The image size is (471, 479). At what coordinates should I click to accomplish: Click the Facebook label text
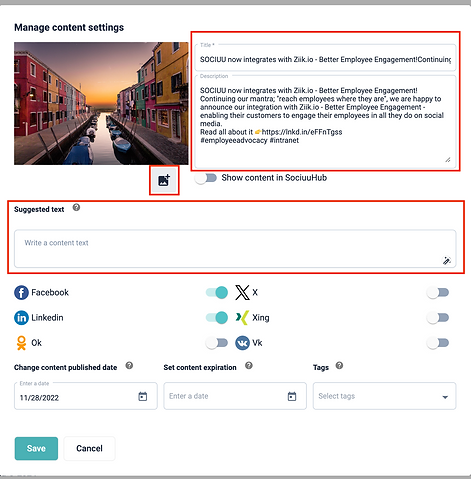tap(50, 293)
